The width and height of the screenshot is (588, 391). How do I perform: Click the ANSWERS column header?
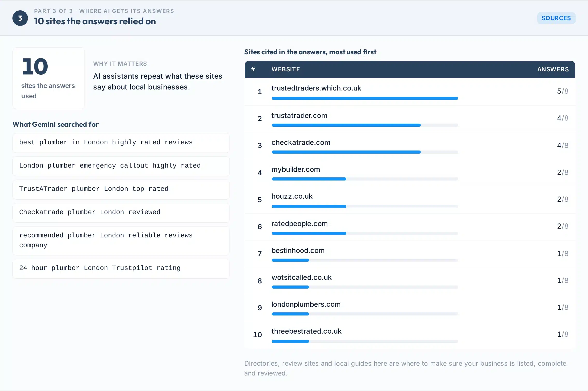[x=553, y=69]
